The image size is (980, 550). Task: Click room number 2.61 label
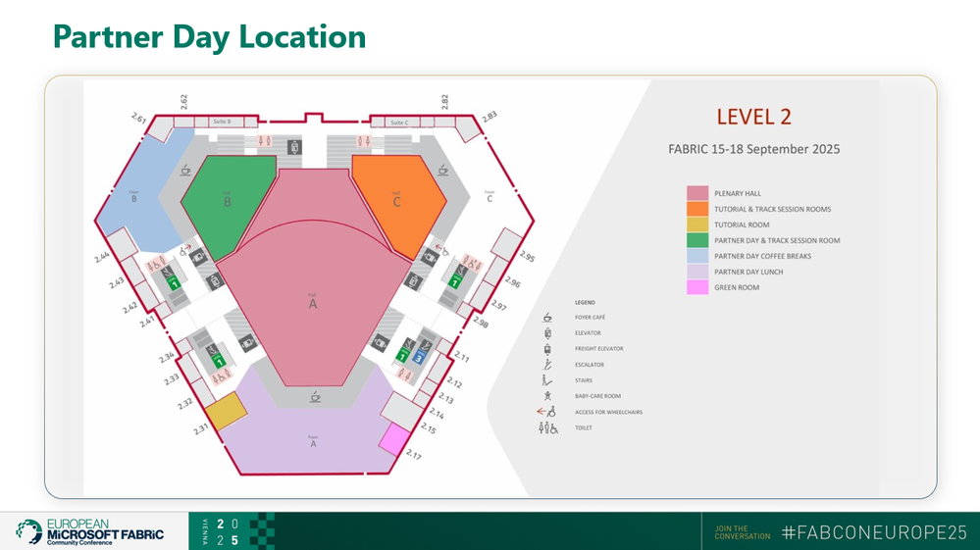pos(138,118)
